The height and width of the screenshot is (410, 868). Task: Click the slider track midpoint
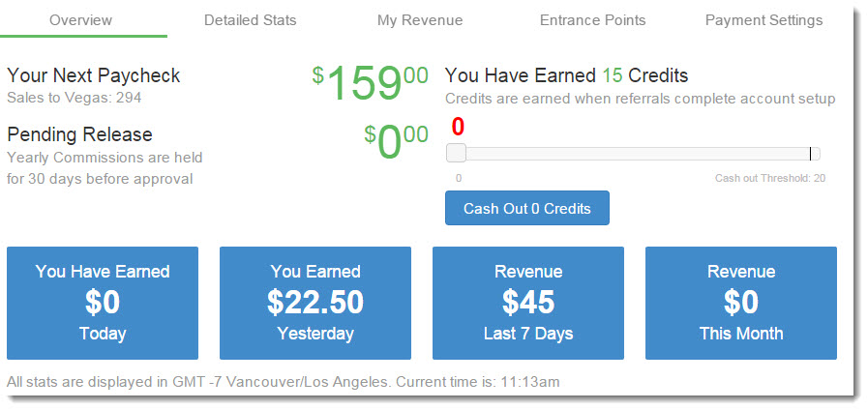(633, 154)
